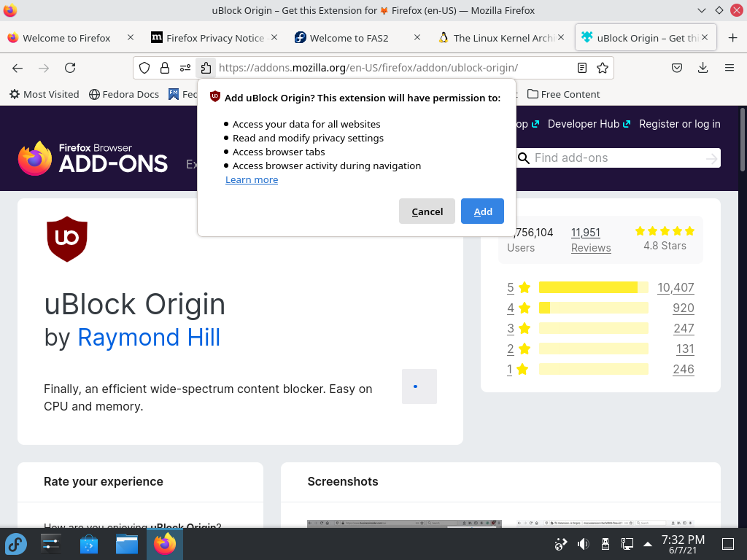This screenshot has height=560, width=747.
Task: Open the 920 four-star reviews count
Action: click(x=683, y=308)
